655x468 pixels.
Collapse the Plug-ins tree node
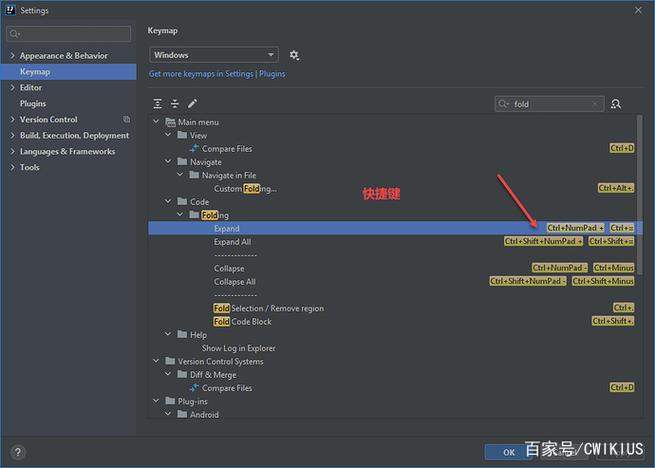[x=156, y=401]
